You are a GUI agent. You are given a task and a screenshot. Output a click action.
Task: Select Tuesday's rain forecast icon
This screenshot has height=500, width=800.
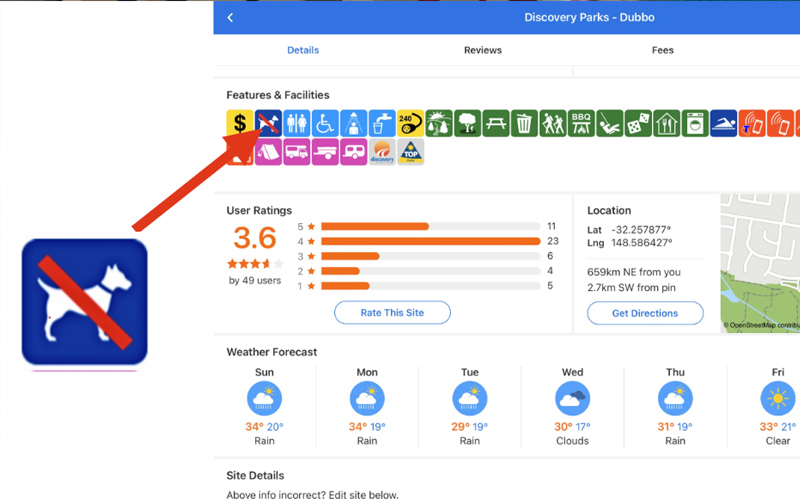[469, 398]
